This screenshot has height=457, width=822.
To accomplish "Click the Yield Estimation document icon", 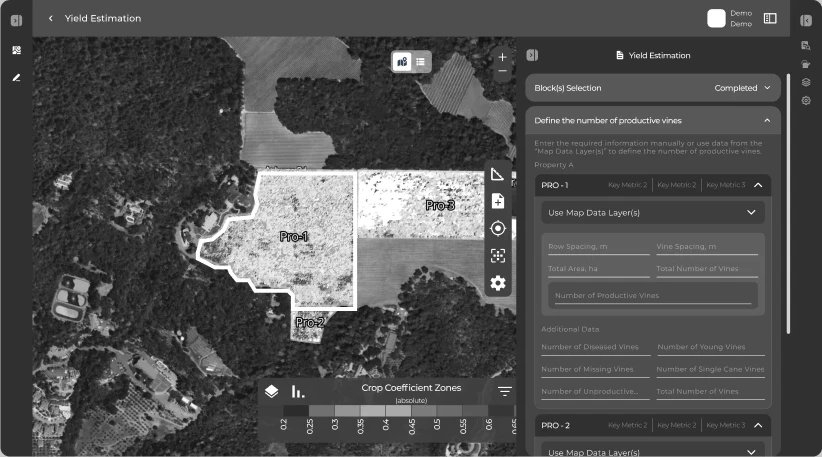I will [620, 55].
